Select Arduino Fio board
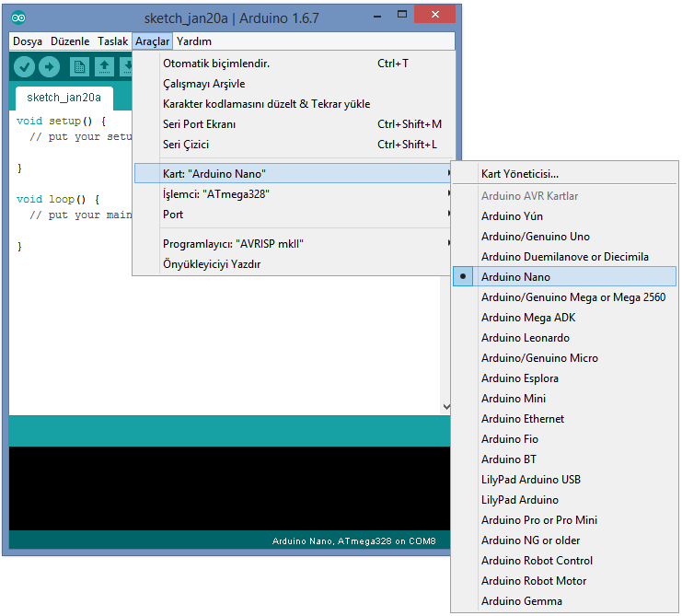The height and width of the screenshot is (616, 682). tap(564, 439)
